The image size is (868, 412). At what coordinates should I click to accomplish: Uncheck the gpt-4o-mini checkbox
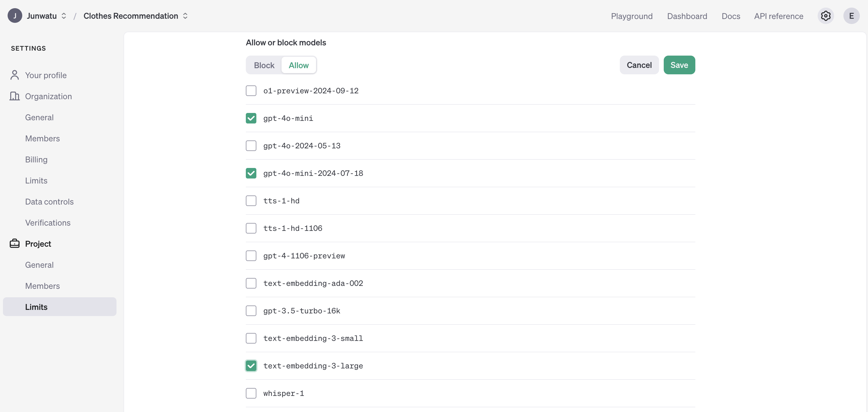pos(251,118)
